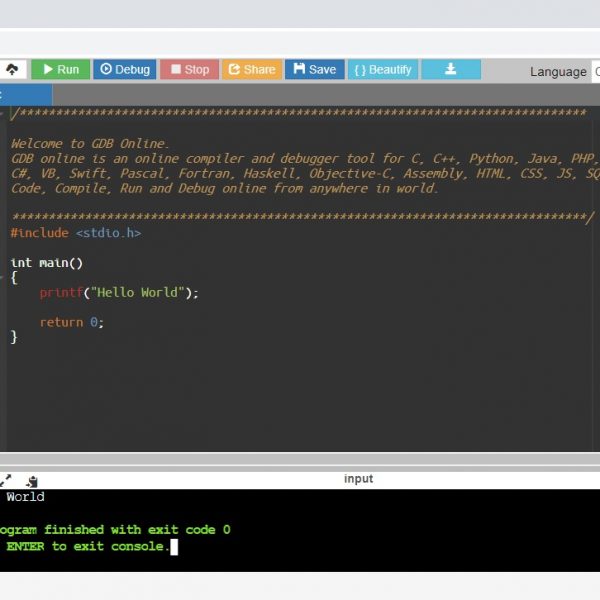Click the int main() line
The width and height of the screenshot is (600, 600).
point(46,263)
